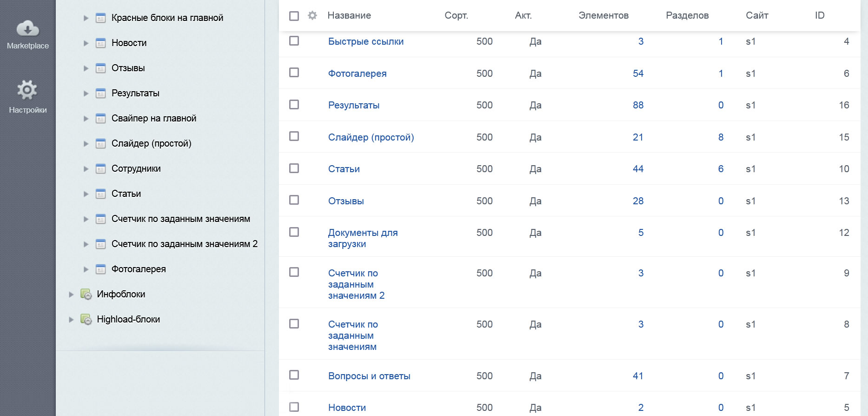Toggle the select-all checkbox in the table header
The image size is (868, 416).
[294, 16]
